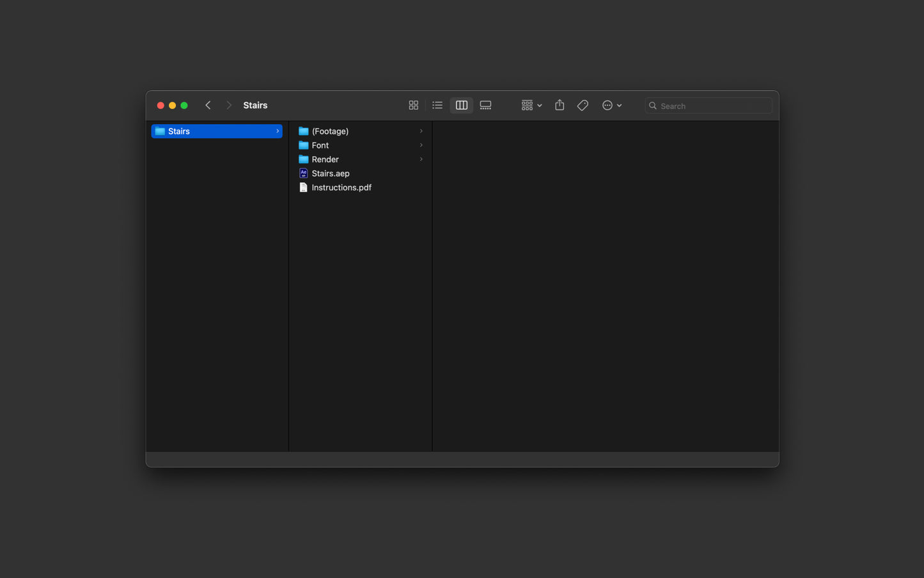Click the Search field
The width and height of the screenshot is (924, 578).
tap(709, 105)
